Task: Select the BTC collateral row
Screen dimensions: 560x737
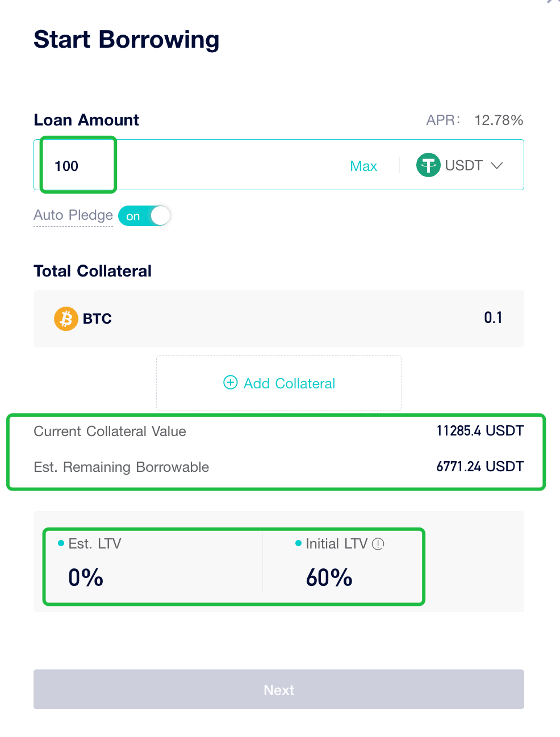Action: (278, 319)
